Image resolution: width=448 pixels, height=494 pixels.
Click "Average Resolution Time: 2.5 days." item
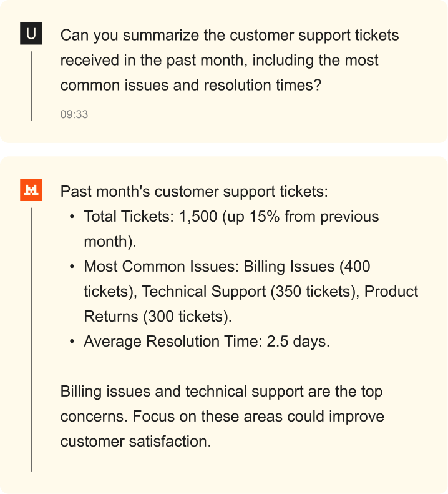tap(207, 342)
